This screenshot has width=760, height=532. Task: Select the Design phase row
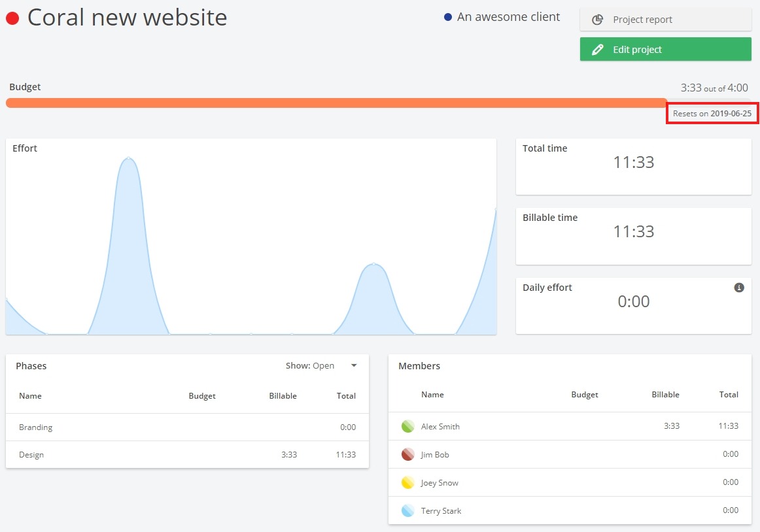point(187,454)
